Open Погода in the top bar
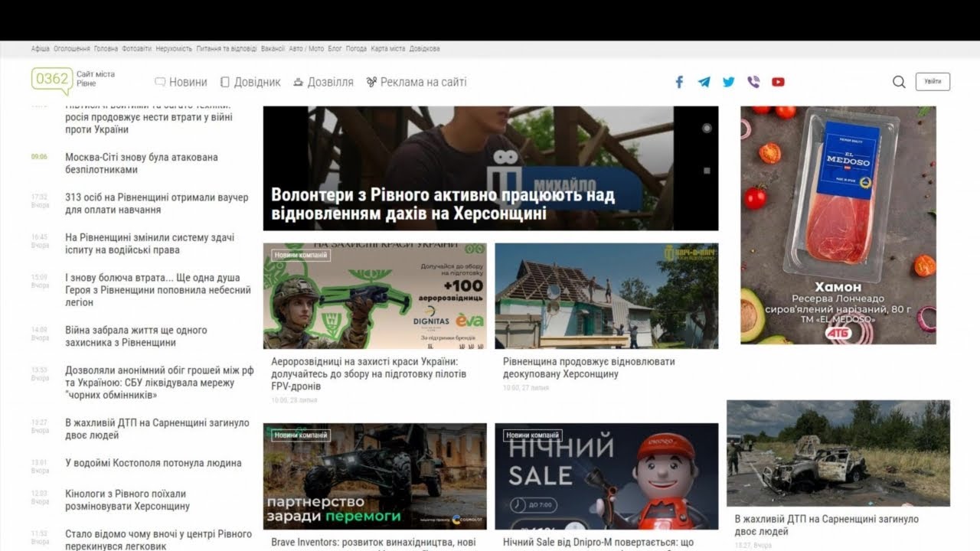This screenshot has width=980, height=551. [x=356, y=49]
